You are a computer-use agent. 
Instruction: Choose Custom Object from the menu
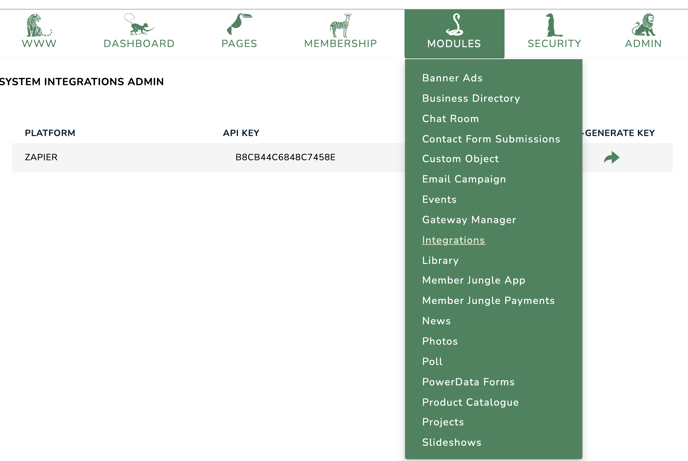460,159
